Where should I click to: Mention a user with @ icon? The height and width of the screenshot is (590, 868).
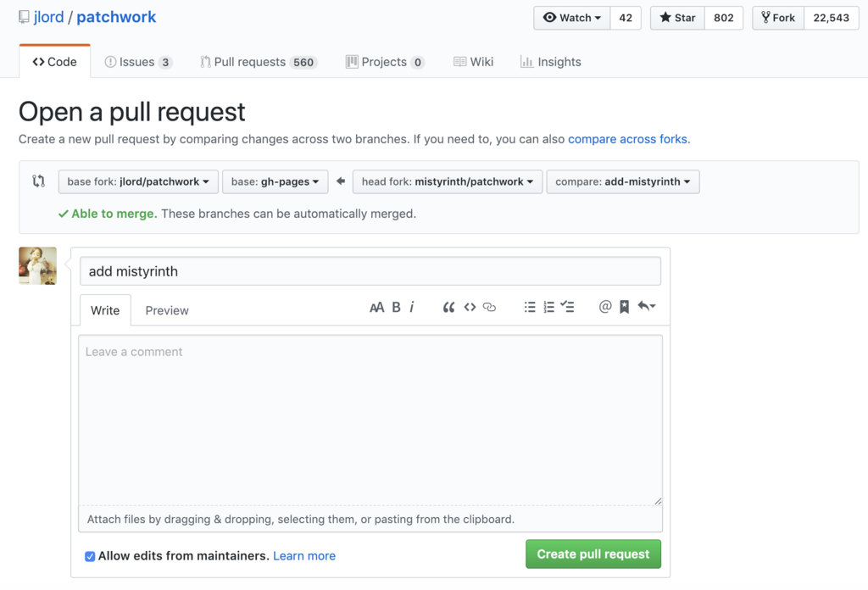(605, 307)
